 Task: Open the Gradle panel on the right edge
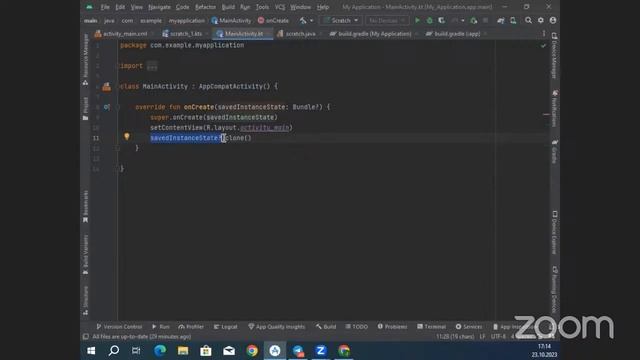click(554, 151)
